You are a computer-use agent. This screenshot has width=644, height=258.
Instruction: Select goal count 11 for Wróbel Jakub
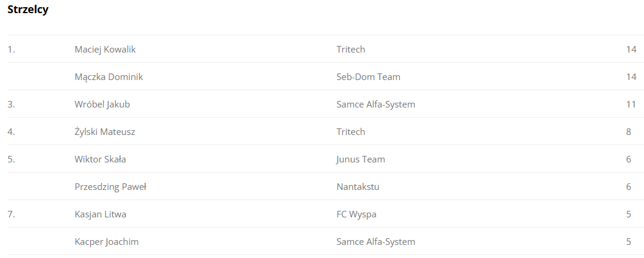pyautogui.click(x=631, y=105)
